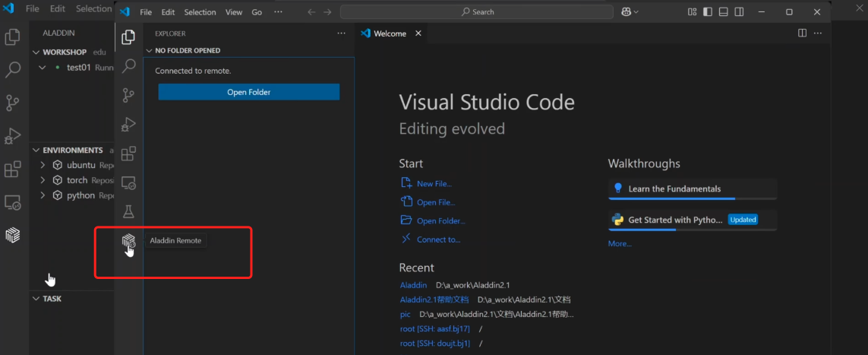The width and height of the screenshot is (868, 355).
Task: Open recent root SSH doujt.bj1 link
Action: click(x=435, y=344)
